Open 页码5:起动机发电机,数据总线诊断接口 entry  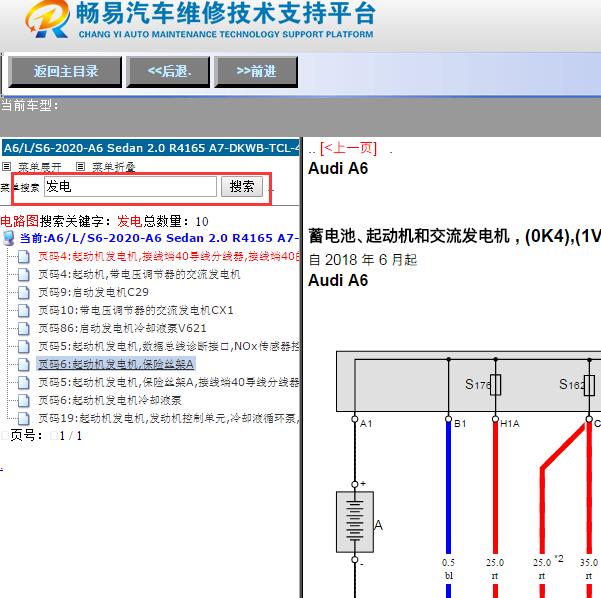point(168,346)
